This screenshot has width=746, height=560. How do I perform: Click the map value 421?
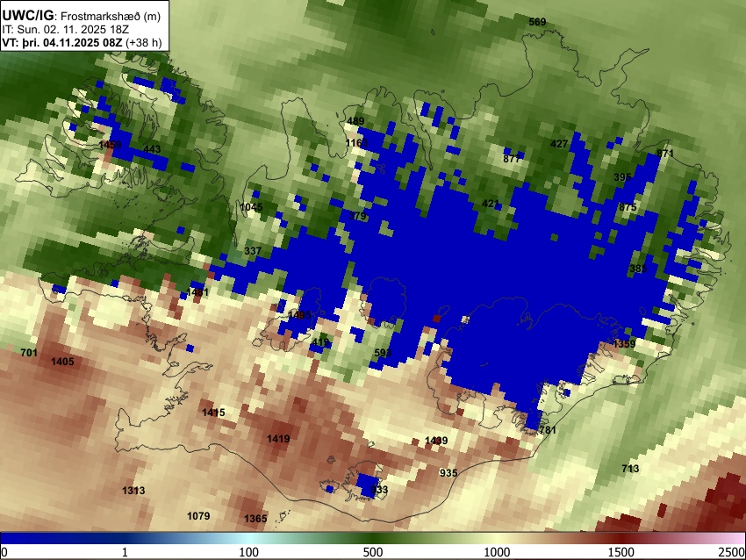[491, 205]
